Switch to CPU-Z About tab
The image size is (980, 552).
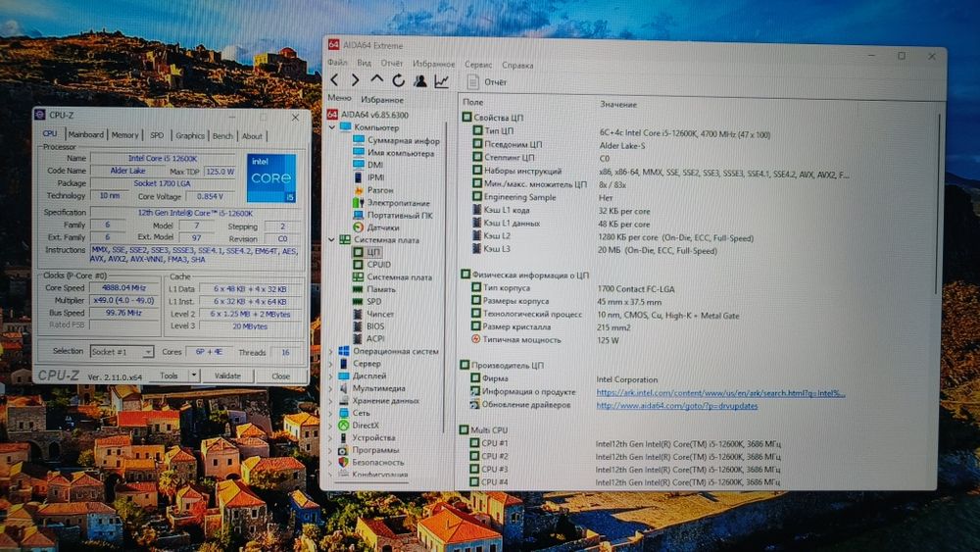coord(252,136)
